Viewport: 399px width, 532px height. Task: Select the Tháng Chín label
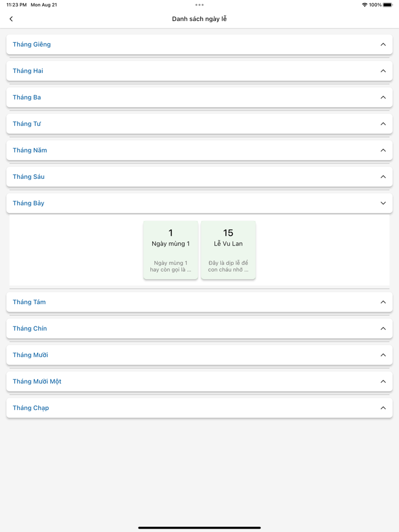click(30, 329)
